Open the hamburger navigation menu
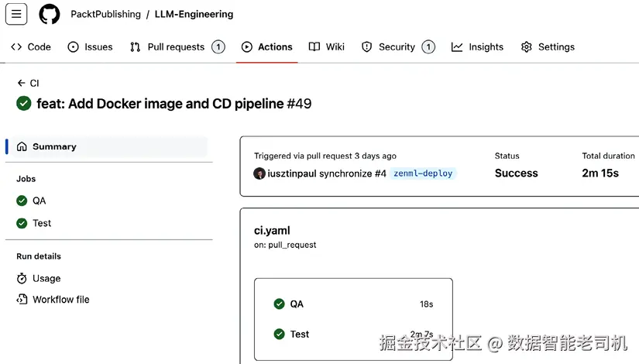The image size is (639, 364). 16,14
